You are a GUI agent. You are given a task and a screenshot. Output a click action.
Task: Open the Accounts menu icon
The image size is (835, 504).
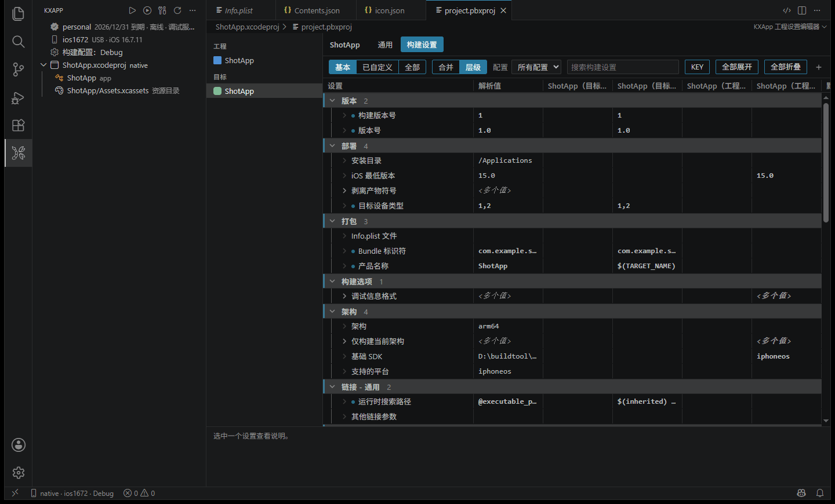[x=19, y=445]
